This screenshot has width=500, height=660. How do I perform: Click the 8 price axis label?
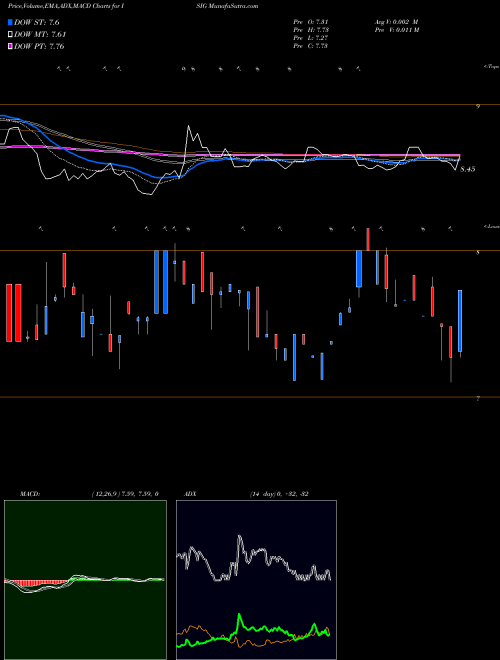click(x=478, y=253)
